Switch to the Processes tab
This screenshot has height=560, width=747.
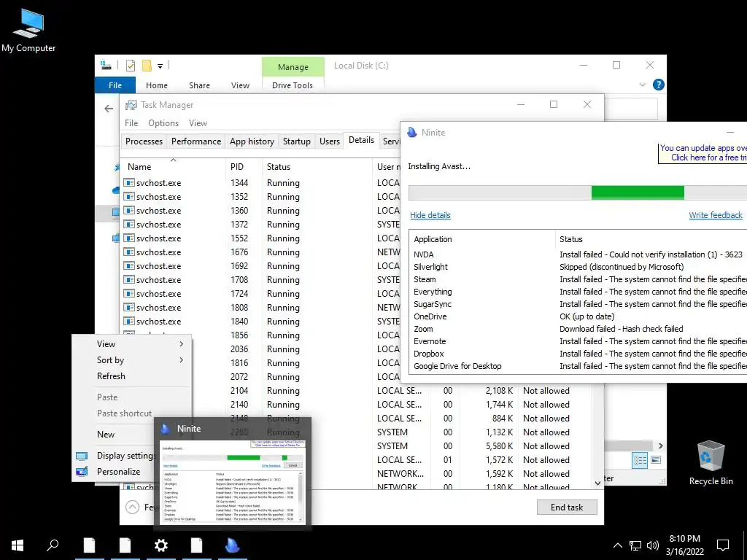[144, 141]
